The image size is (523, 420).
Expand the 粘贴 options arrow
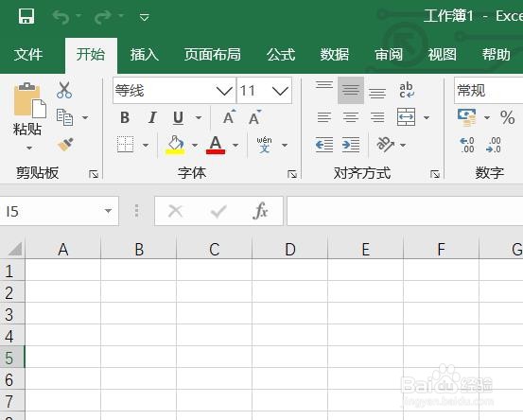[29, 148]
